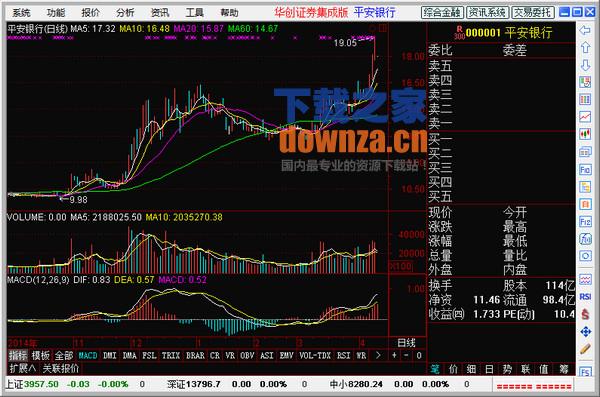The image size is (600, 397).
Task: Switch to the VOL-TDX indicator tab
Action: [315, 356]
